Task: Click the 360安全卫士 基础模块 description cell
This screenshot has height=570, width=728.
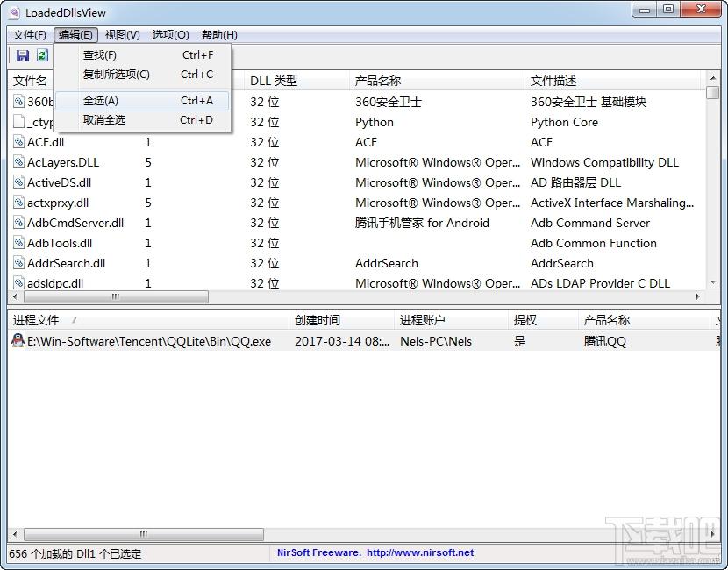Action: click(589, 102)
